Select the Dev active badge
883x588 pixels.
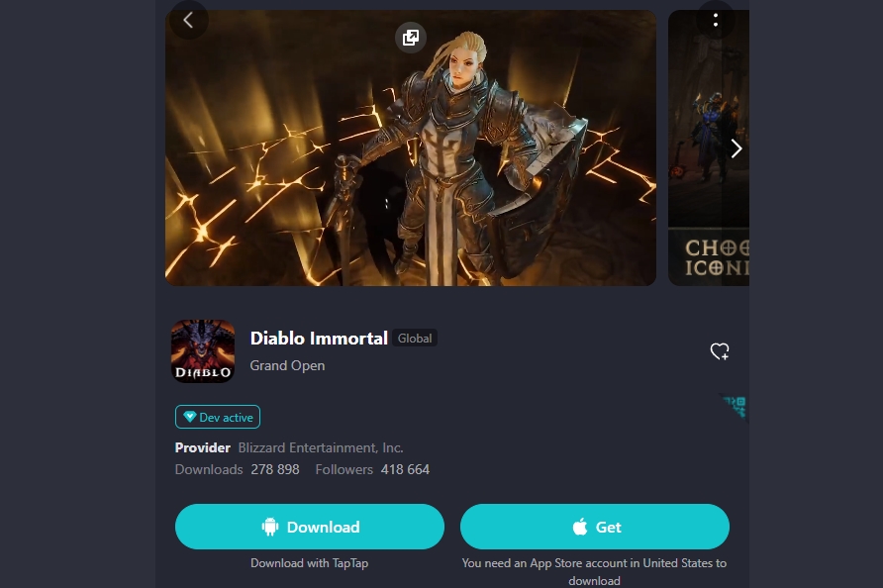click(218, 417)
